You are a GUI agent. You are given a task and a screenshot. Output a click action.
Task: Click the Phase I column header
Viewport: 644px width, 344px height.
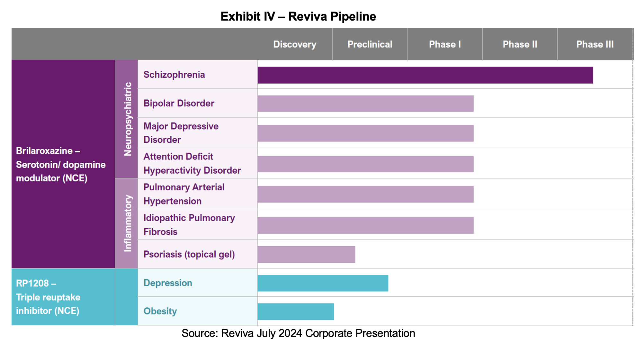(445, 44)
